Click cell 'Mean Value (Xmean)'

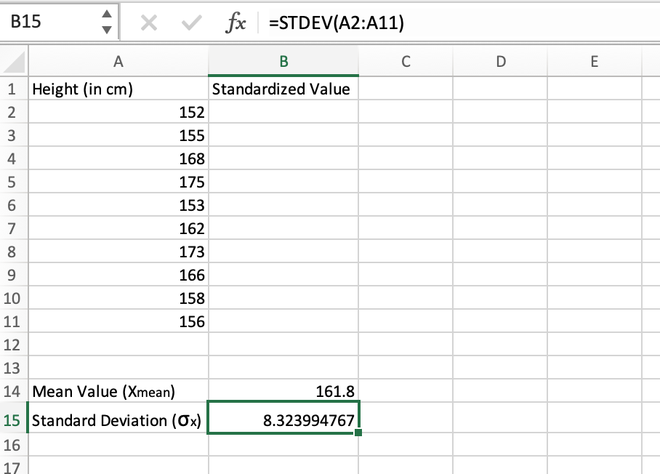pos(118,391)
